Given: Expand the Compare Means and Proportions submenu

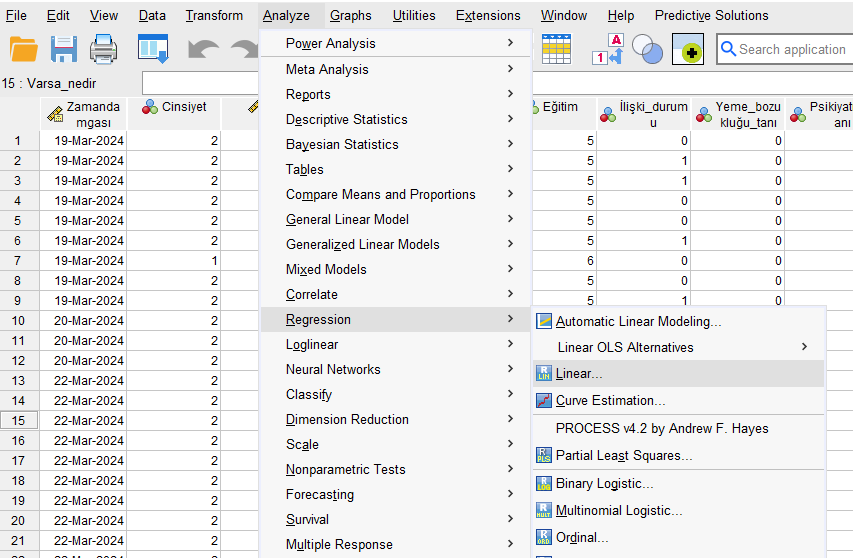Looking at the screenshot, I should (x=380, y=194).
